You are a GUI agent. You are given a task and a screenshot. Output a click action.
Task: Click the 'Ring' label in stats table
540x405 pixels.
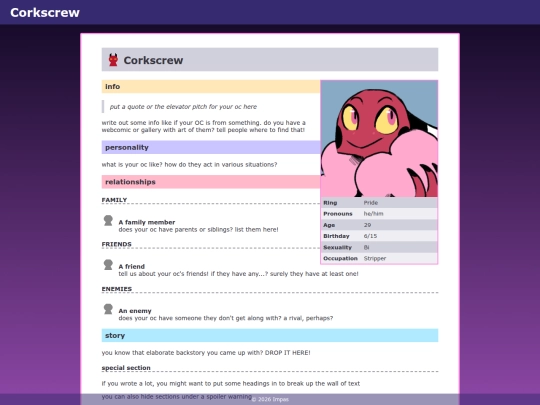click(330, 203)
